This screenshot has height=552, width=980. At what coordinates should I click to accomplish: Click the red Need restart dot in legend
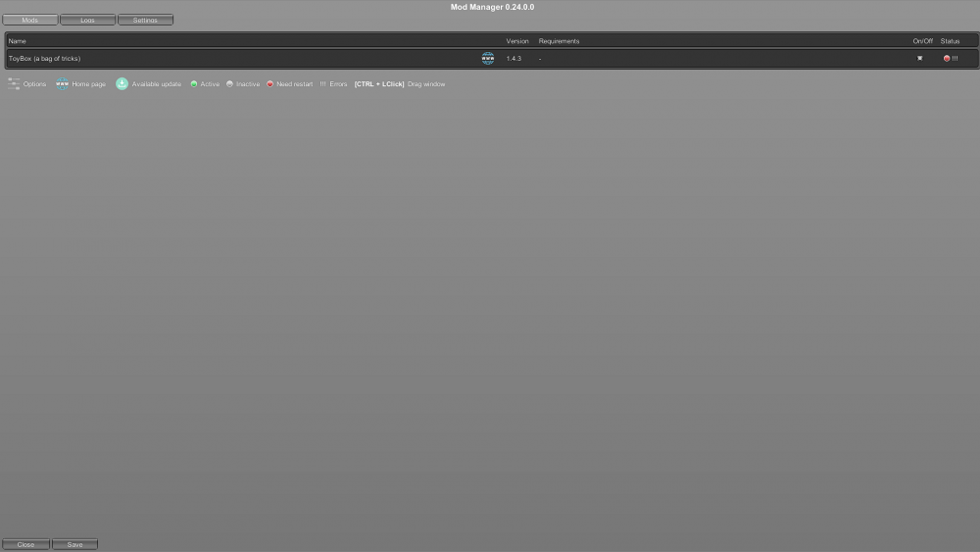coord(270,84)
